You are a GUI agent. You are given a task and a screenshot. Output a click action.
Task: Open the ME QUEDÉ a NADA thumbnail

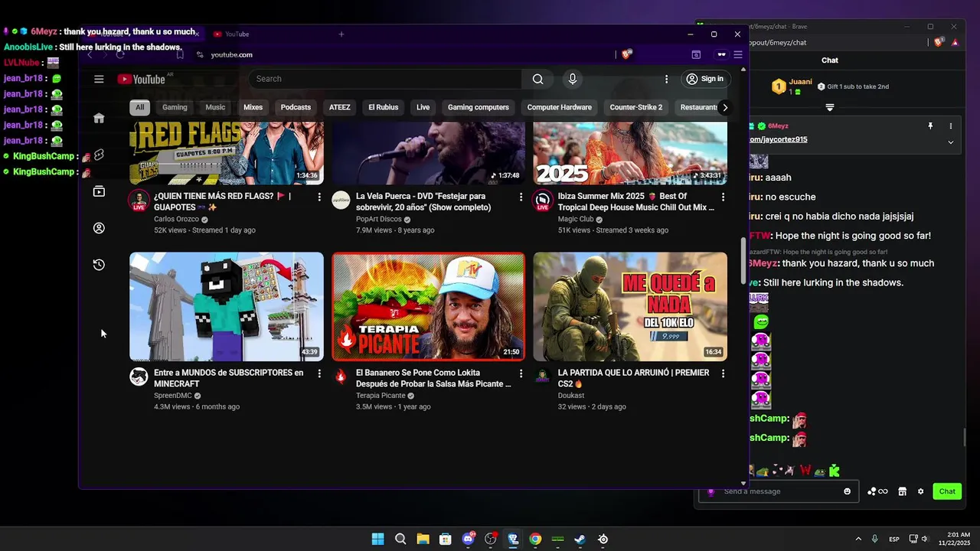pyautogui.click(x=630, y=306)
